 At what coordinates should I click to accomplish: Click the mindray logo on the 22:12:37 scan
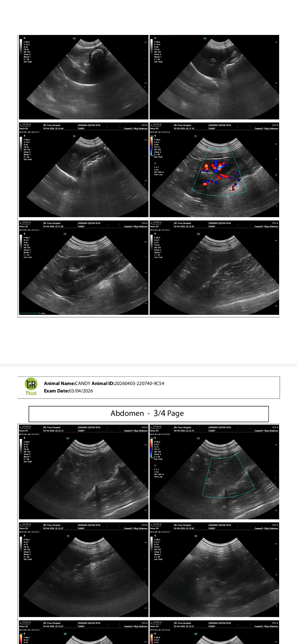(25, 525)
